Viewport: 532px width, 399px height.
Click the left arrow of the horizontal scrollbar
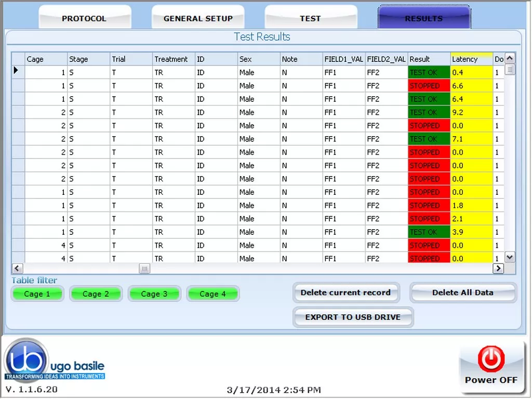[x=17, y=268]
